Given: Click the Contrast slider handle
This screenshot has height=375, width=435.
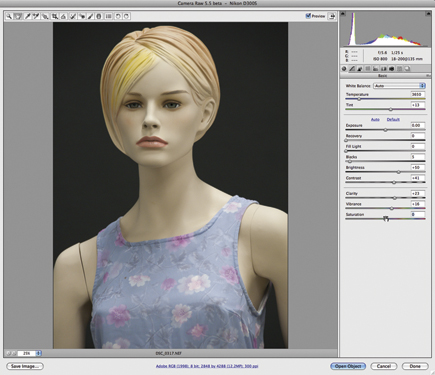Looking at the screenshot, I should [x=394, y=182].
